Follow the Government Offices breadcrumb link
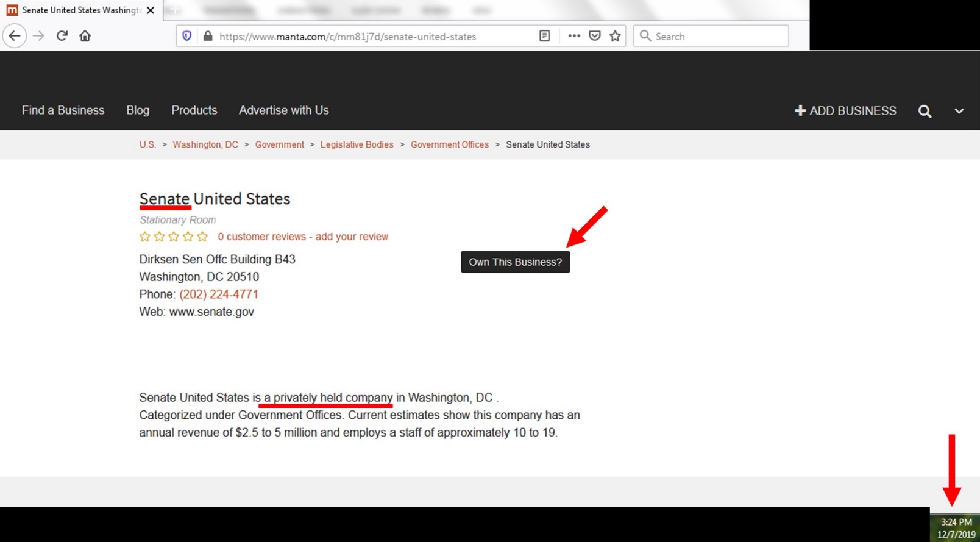Image resolution: width=980 pixels, height=542 pixels. click(x=450, y=144)
